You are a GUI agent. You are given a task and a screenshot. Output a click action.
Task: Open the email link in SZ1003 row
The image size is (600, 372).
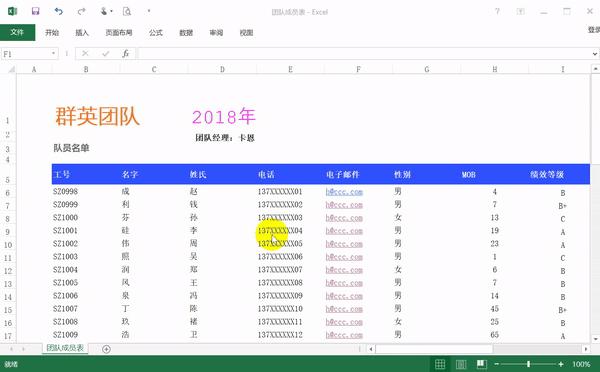click(x=344, y=257)
